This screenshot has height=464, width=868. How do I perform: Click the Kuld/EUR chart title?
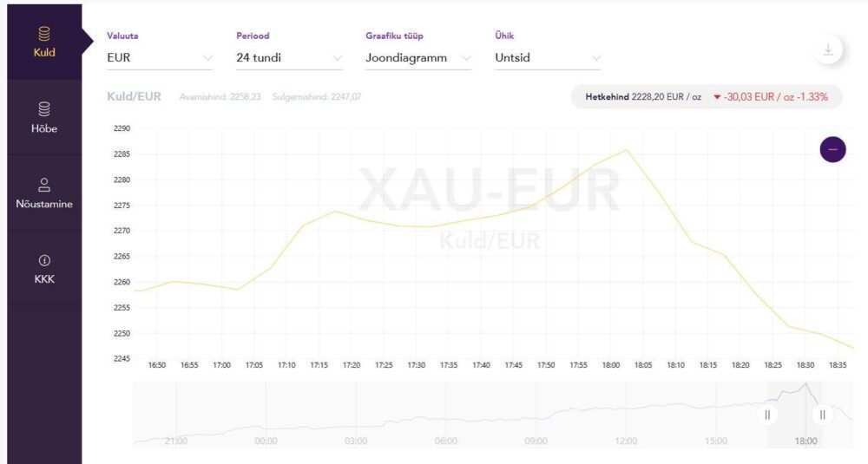click(x=134, y=96)
